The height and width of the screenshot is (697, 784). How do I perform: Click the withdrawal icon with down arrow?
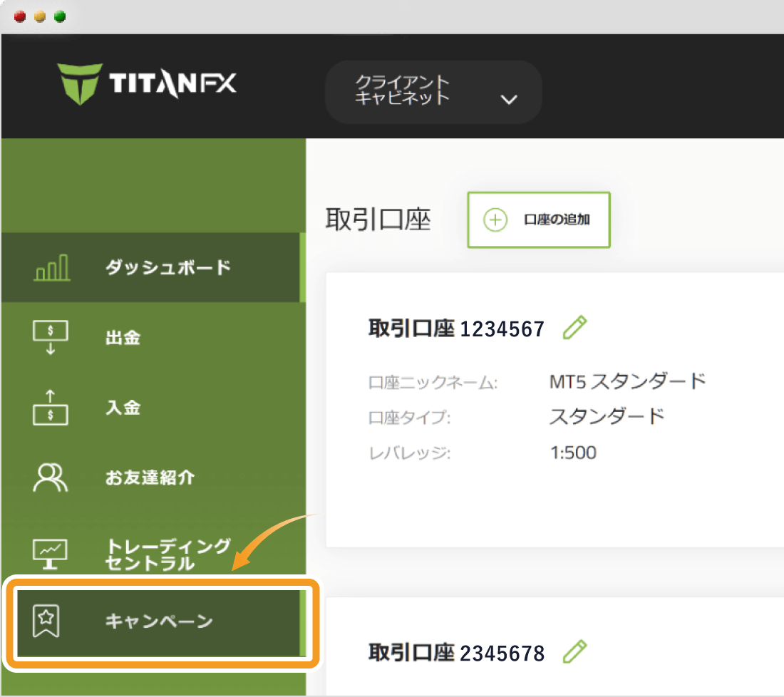[51, 338]
